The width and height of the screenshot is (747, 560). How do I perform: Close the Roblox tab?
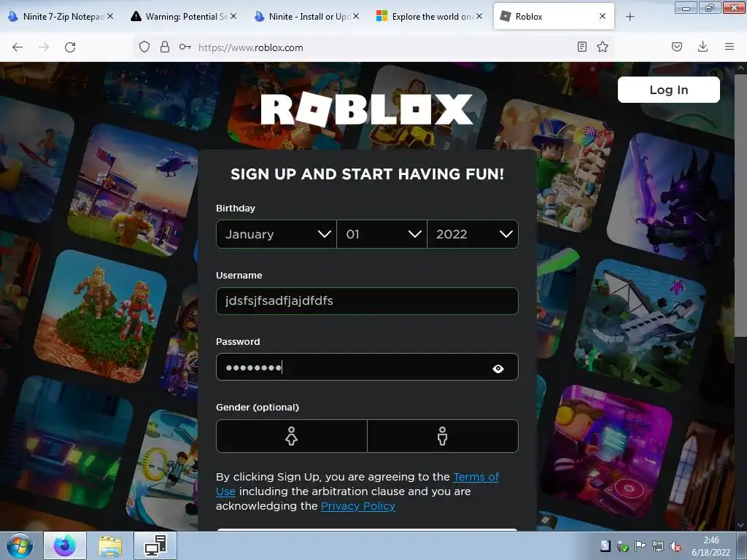point(603,16)
